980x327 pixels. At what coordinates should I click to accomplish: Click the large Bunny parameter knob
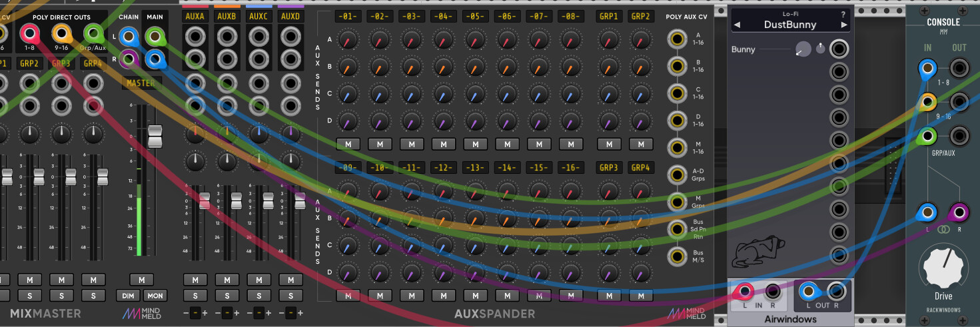click(x=803, y=49)
